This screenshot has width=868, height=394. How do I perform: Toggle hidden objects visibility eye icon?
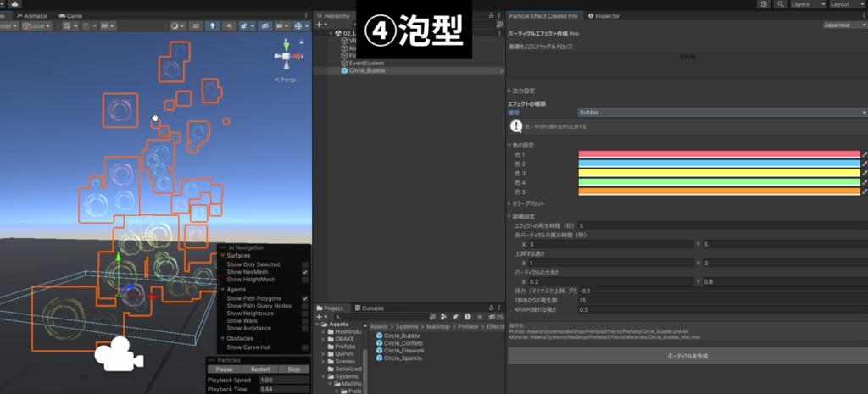(x=265, y=26)
